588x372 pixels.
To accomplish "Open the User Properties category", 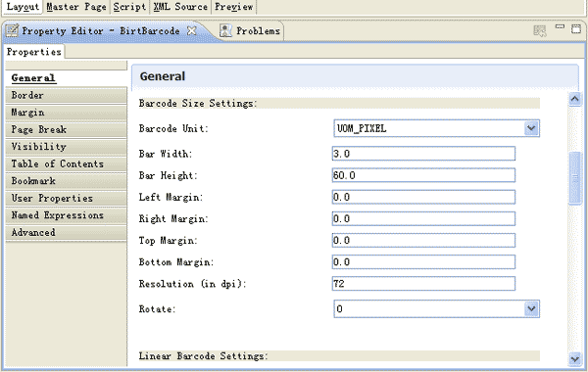I will 66,198.
